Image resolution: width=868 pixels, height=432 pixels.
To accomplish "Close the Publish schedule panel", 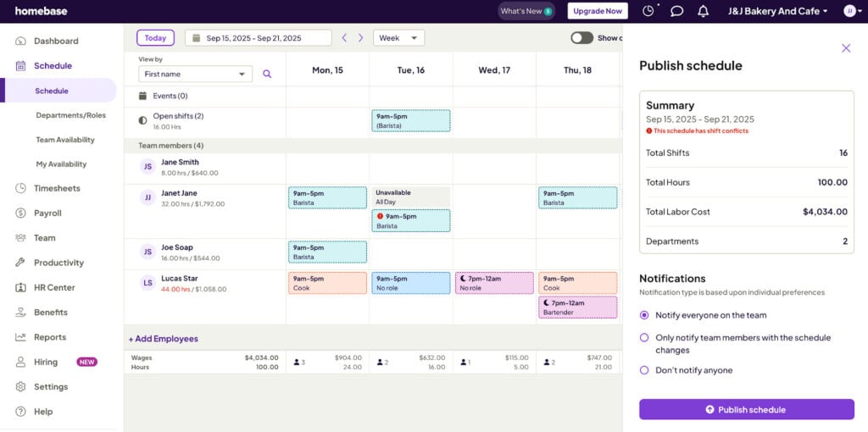I will tap(846, 48).
